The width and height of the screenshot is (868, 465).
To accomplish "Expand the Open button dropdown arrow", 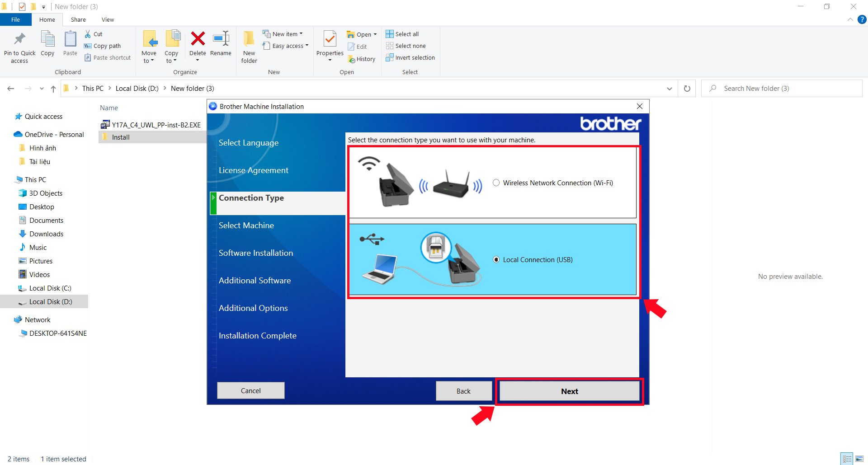I will click(374, 34).
